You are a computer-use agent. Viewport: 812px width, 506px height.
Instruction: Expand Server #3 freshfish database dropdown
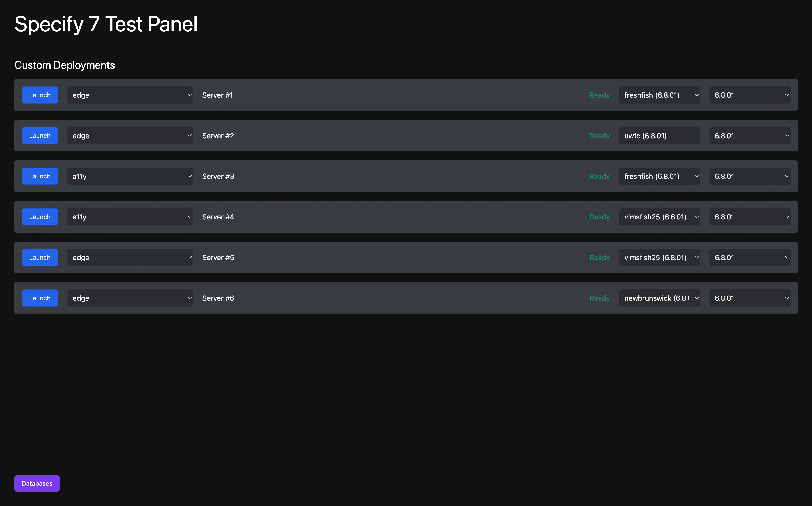tap(659, 176)
